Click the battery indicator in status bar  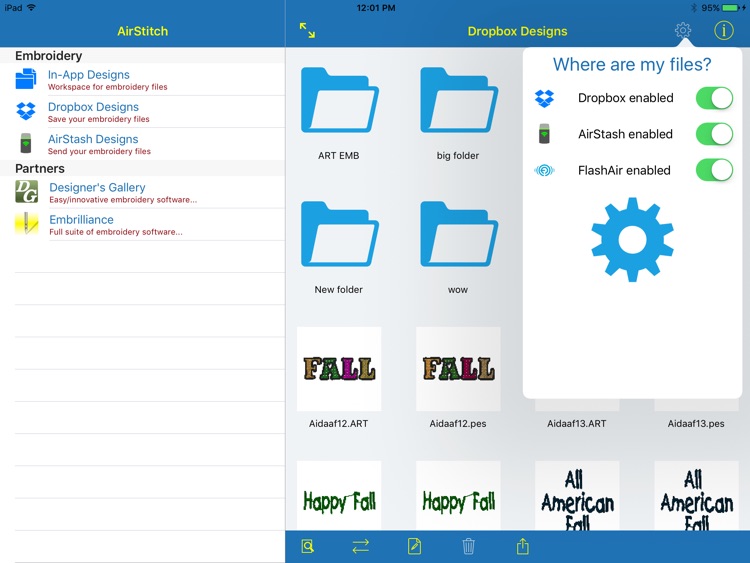[x=730, y=8]
